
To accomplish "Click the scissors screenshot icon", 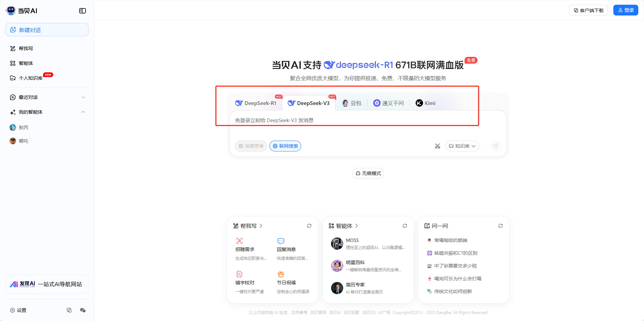I will (x=437, y=146).
